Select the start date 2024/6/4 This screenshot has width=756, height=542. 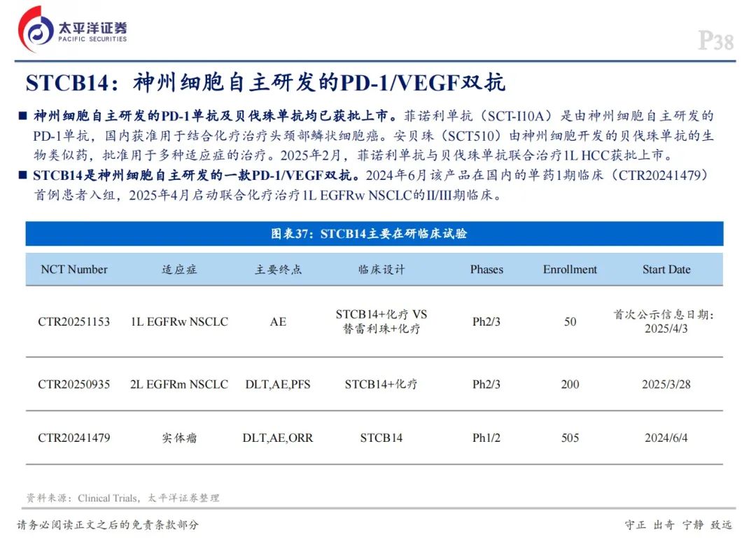pyautogui.click(x=666, y=438)
